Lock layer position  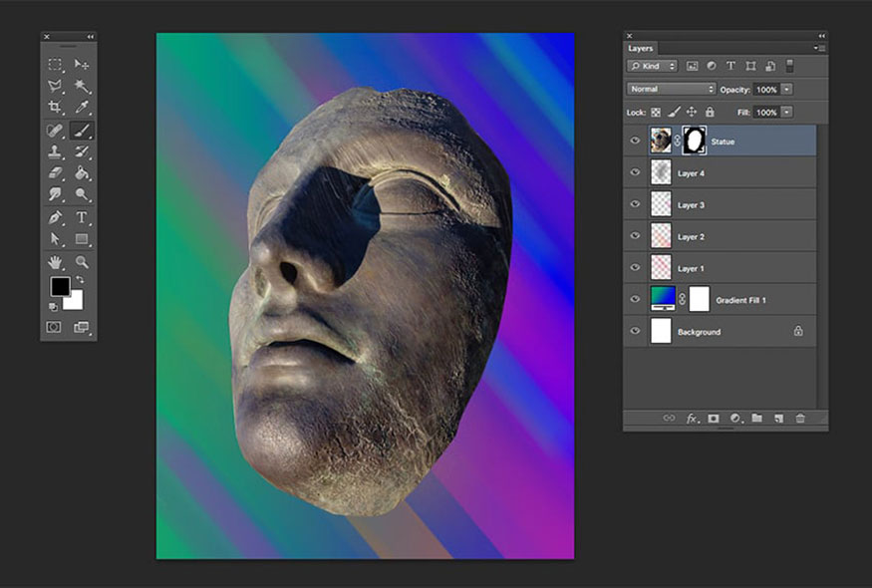692,113
